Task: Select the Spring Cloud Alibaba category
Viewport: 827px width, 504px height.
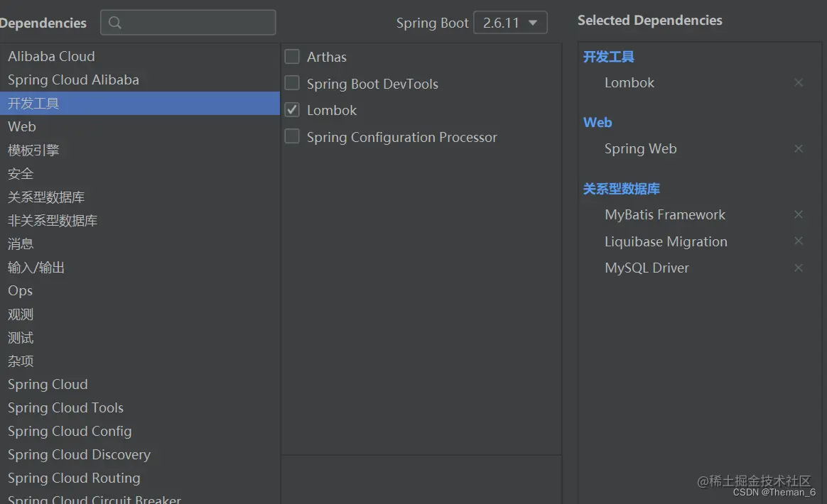Action: [140, 80]
